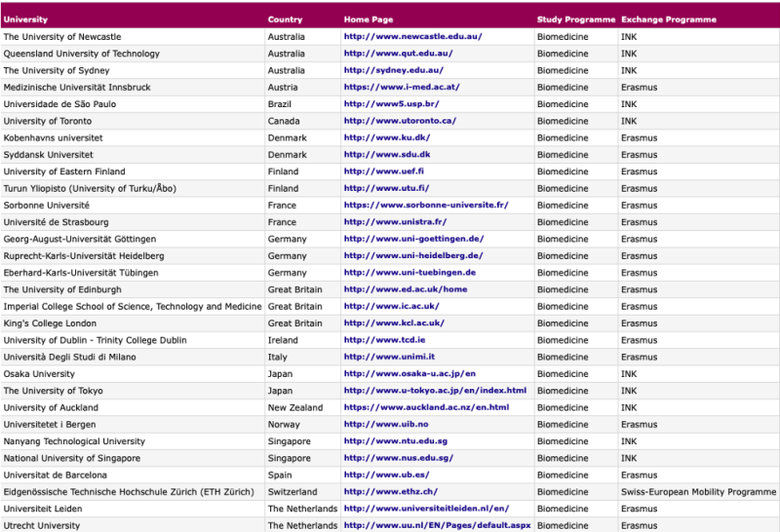
Task: Visit the osaka-u.ac.jp/en link
Action: pos(409,373)
